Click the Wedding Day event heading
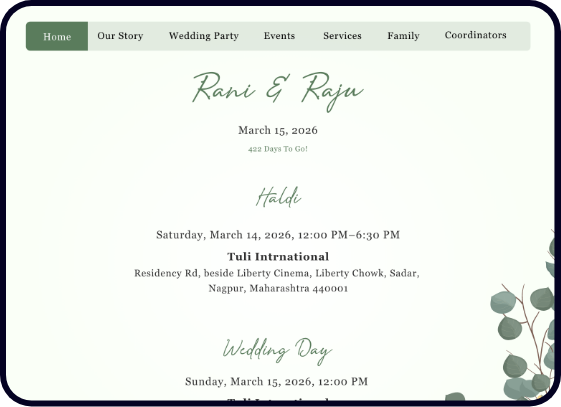 click(x=277, y=351)
